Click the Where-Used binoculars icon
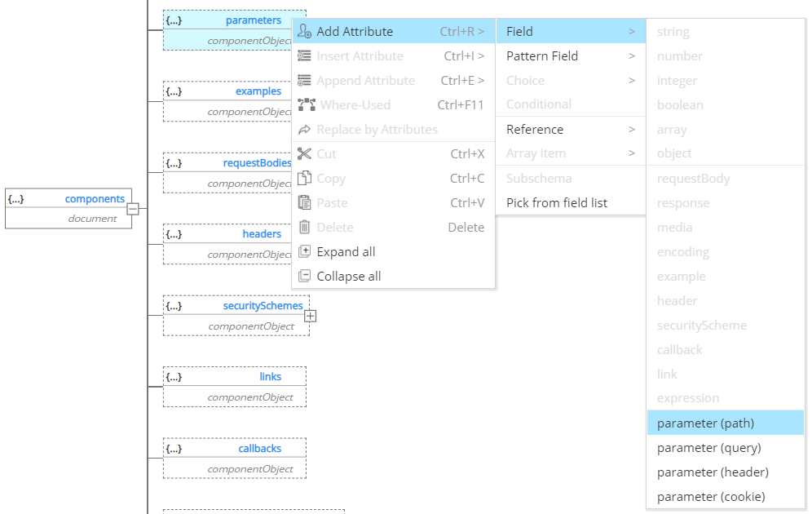 click(x=305, y=104)
